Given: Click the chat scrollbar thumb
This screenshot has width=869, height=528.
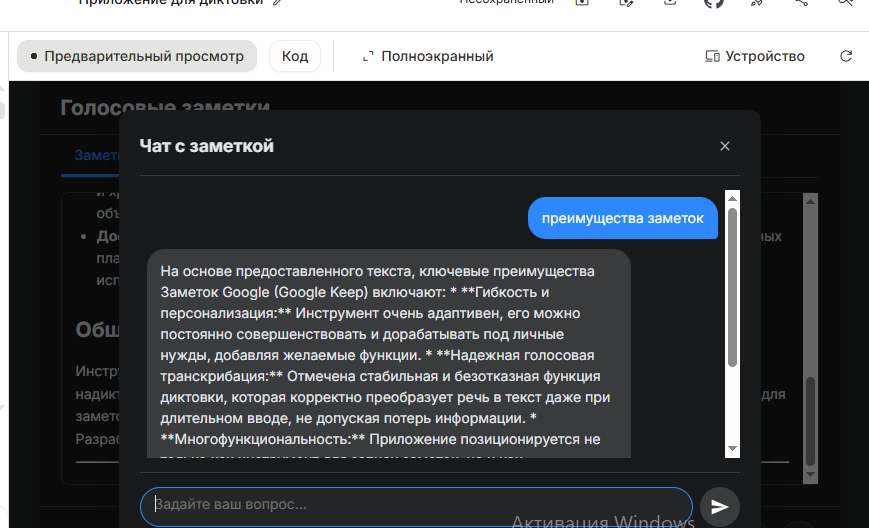Looking at the screenshot, I should click(732, 287).
